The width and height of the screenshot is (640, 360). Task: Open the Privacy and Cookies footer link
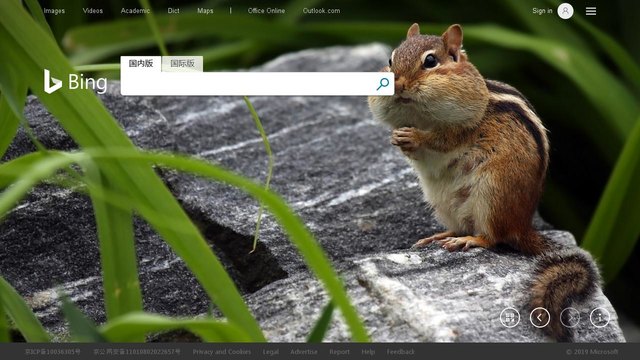(x=222, y=351)
